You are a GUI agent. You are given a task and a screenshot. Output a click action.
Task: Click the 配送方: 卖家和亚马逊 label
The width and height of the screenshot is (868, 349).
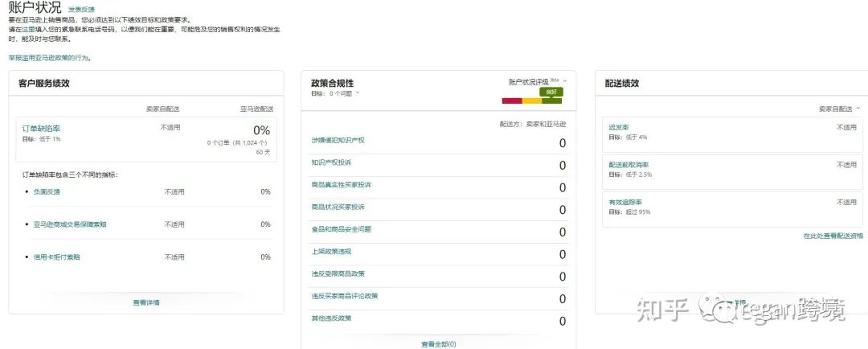533,125
